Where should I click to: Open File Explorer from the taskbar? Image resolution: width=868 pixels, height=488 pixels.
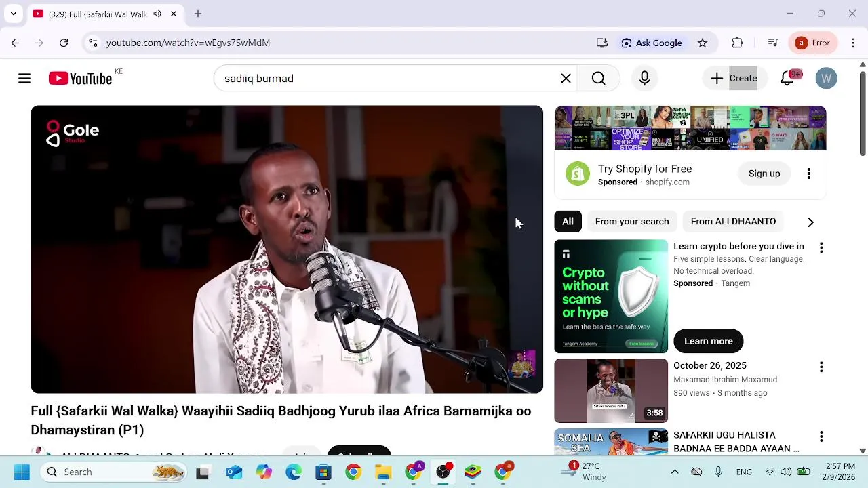(383, 472)
